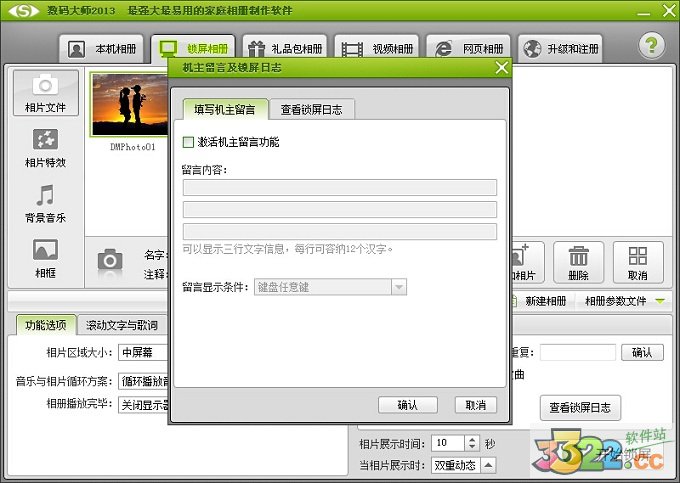Select the 填写机主留言 dialog tab
Screen dimensions: 680x483
(225, 109)
